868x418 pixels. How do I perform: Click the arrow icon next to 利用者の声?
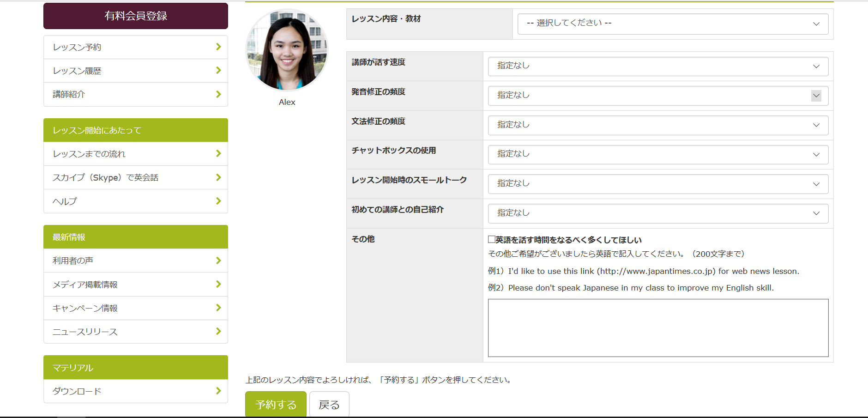(x=218, y=260)
